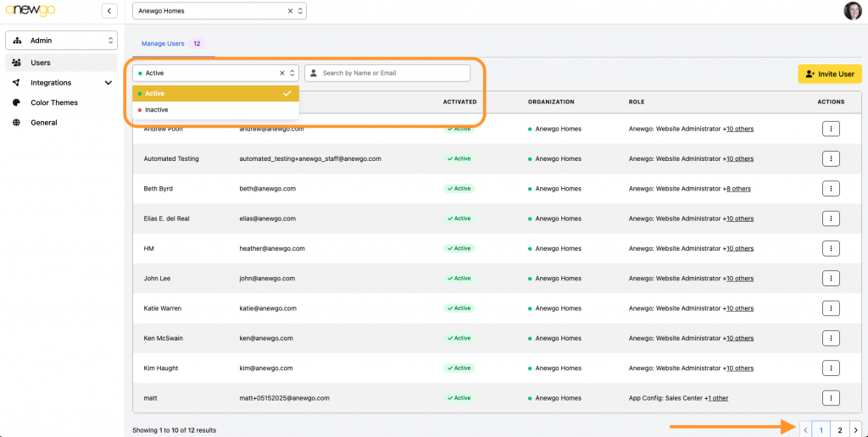868x437 pixels.
Task: Show Andrew Poon's 10 other roles
Action: click(739, 129)
